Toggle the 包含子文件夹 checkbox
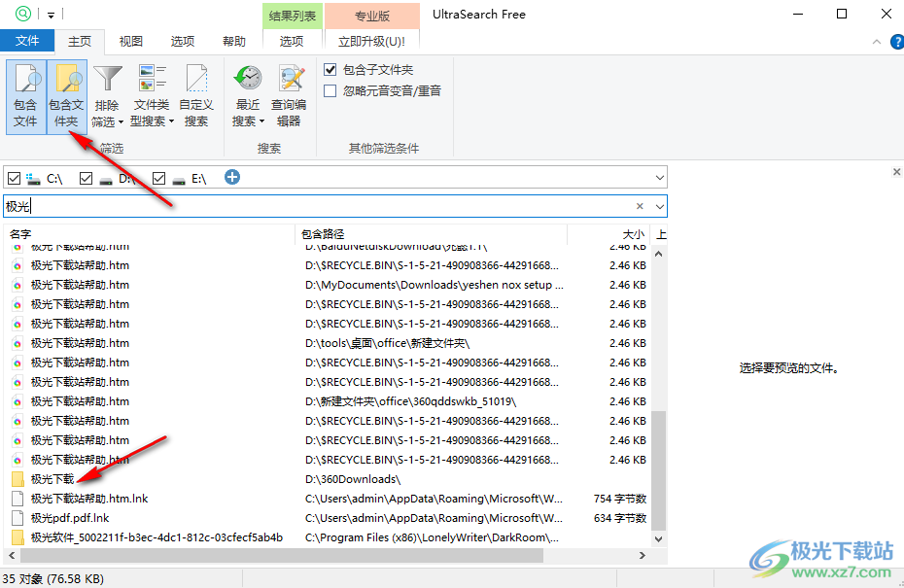The width and height of the screenshot is (904, 588). pos(329,69)
